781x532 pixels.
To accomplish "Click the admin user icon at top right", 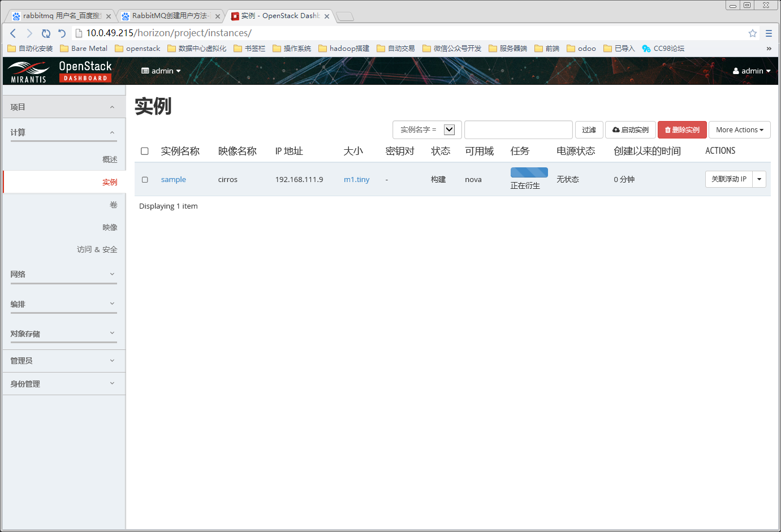I will [x=736, y=71].
